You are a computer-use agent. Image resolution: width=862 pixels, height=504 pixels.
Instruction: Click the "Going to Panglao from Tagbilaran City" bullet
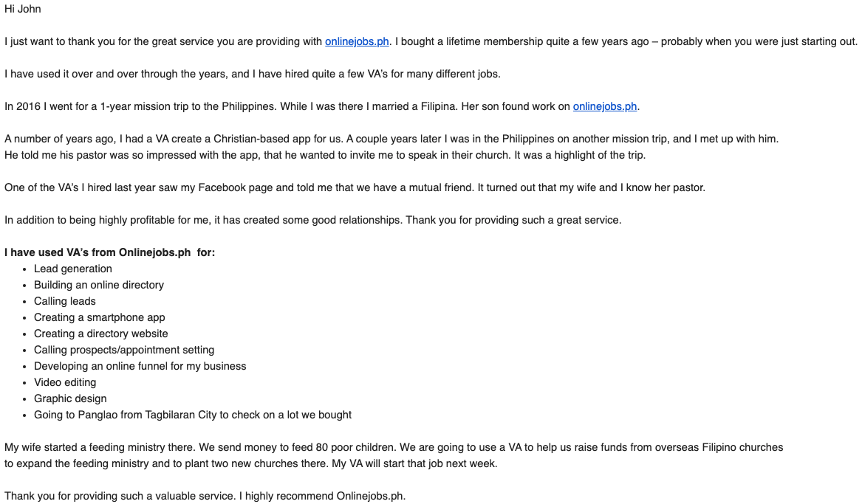tap(193, 415)
